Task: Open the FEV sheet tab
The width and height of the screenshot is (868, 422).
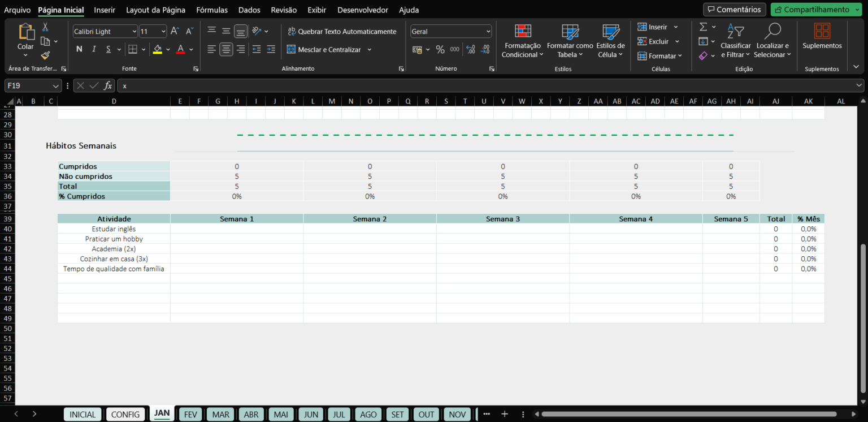Action: tap(190, 414)
